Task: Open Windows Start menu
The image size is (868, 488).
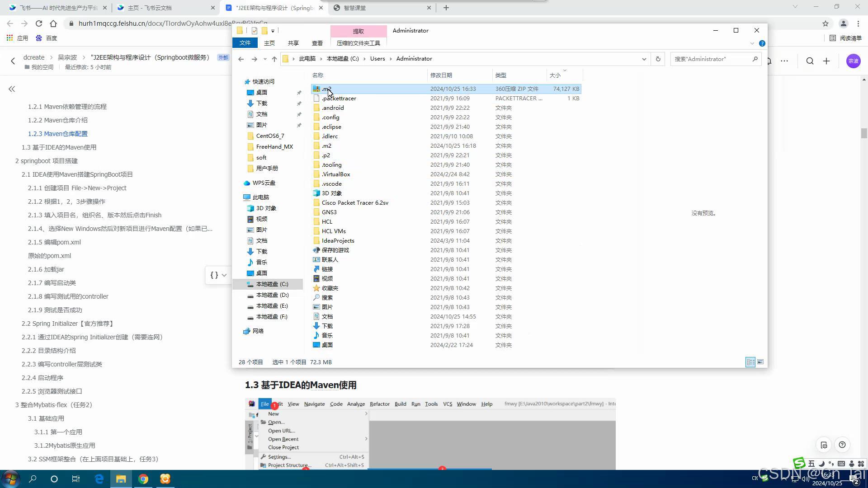Action: 11,479
